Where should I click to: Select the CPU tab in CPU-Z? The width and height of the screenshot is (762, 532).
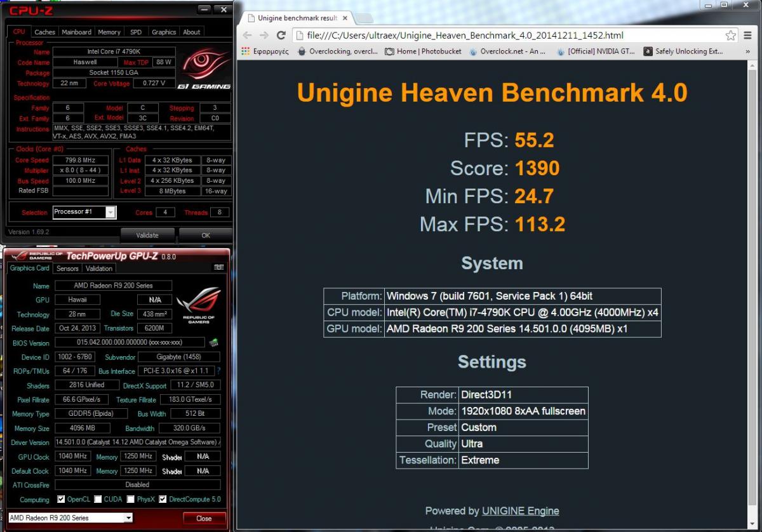(x=19, y=32)
